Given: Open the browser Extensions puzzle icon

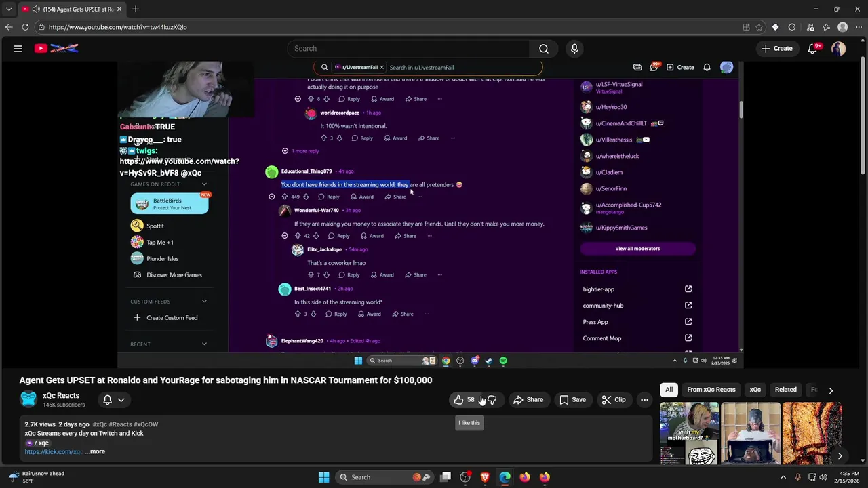Looking at the screenshot, I should (x=792, y=27).
